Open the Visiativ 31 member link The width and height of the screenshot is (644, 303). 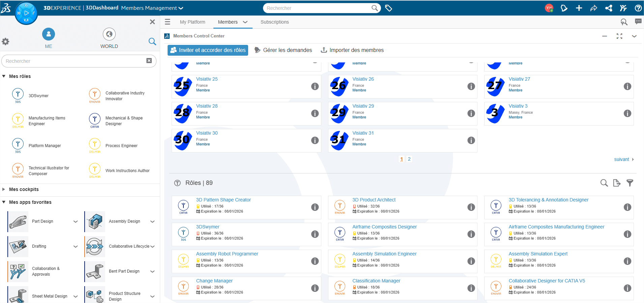(x=363, y=133)
